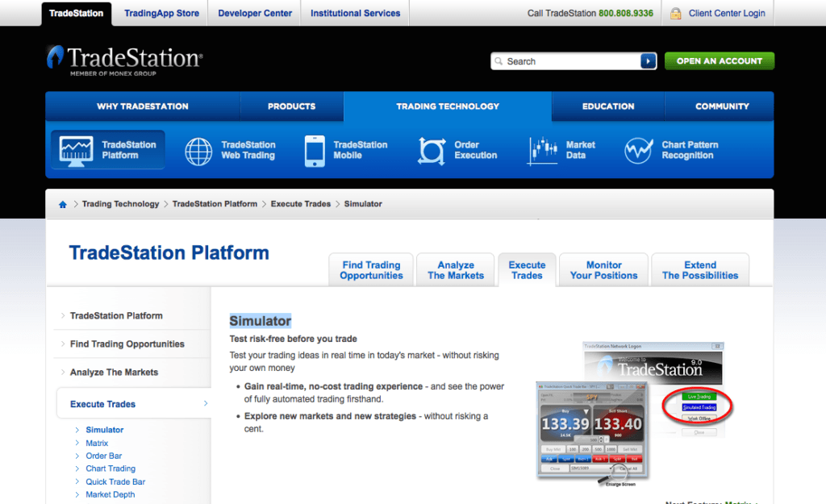Switch to Extend The Possibilities tab

click(700, 270)
